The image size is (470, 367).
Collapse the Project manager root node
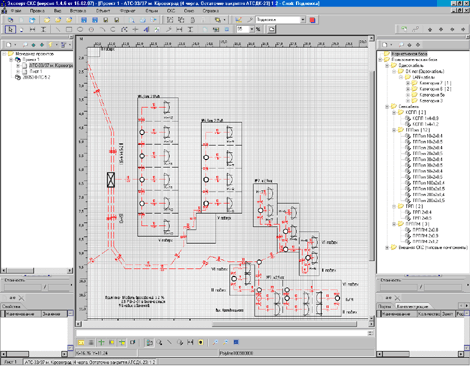[5, 54]
